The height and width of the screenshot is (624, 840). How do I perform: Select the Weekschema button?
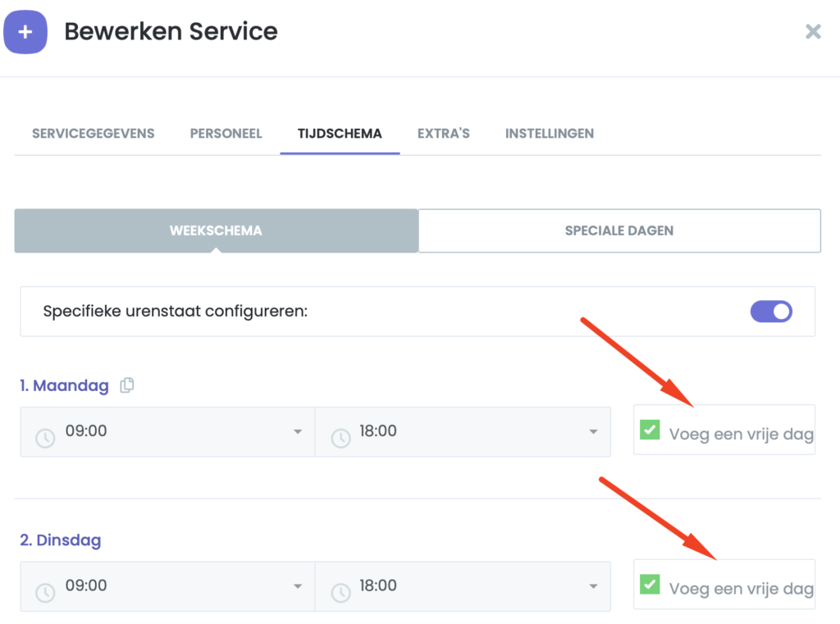click(x=216, y=230)
